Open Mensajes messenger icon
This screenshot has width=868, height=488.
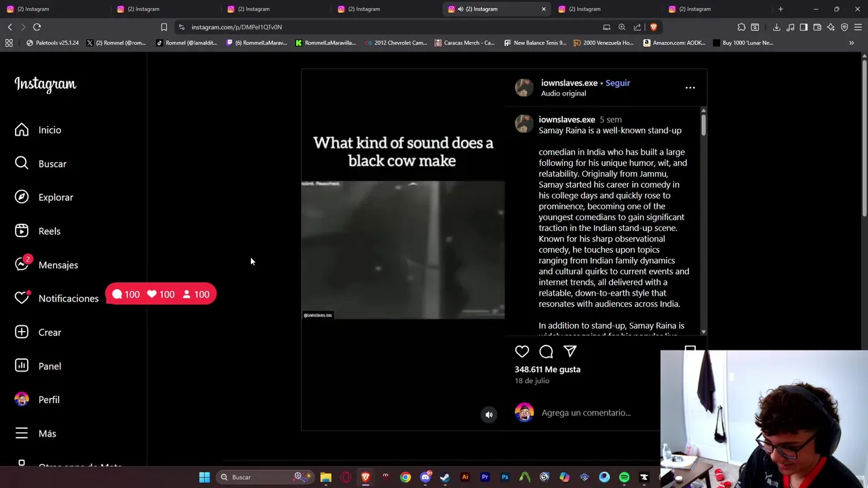point(22,265)
